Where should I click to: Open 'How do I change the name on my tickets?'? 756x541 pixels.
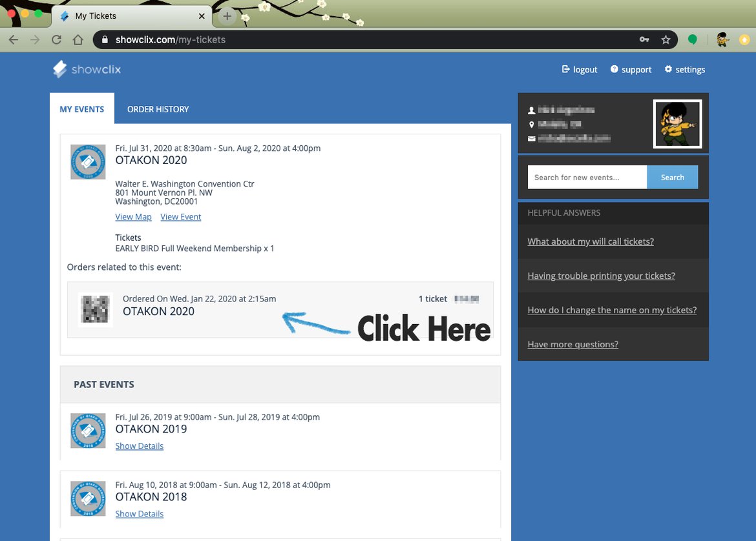[612, 310]
